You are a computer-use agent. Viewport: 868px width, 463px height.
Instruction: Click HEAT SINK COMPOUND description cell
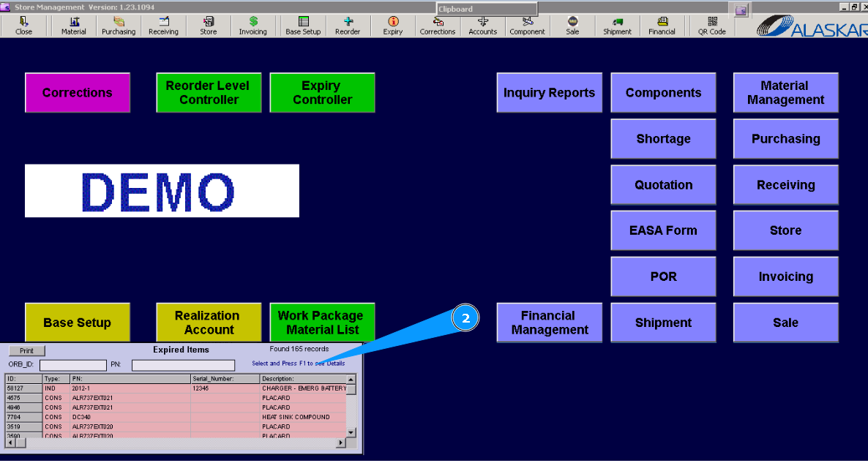(303, 417)
